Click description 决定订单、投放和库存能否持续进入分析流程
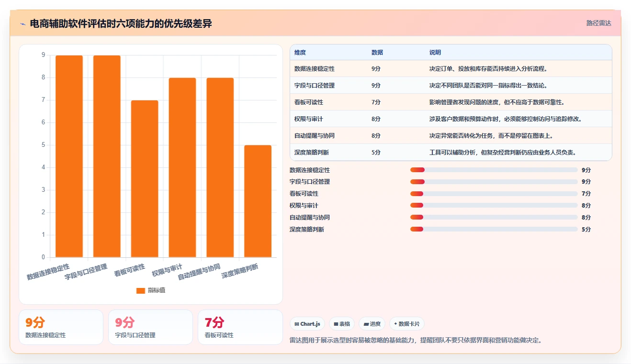Image resolution: width=631 pixels, height=364 pixels. click(x=488, y=69)
